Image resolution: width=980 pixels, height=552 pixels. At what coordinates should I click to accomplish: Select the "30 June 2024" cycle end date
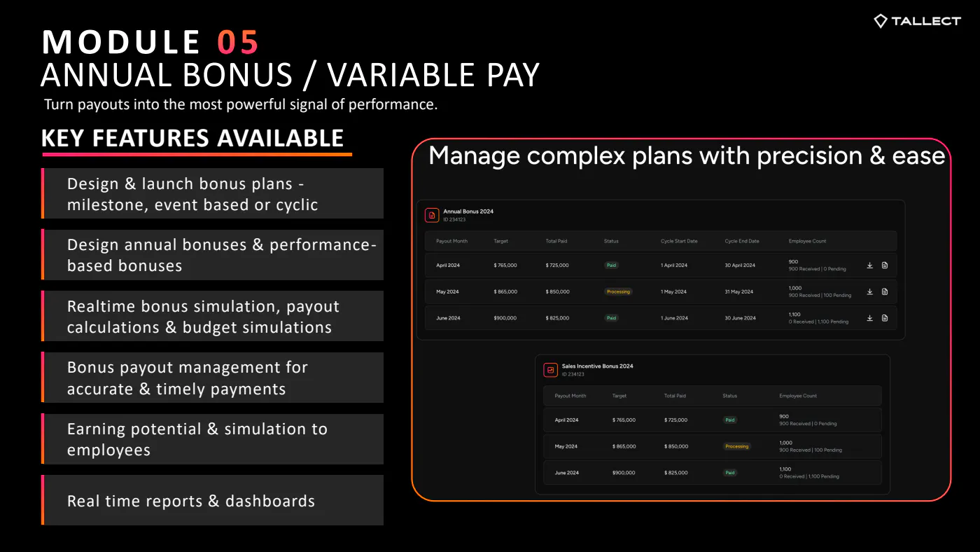click(741, 318)
